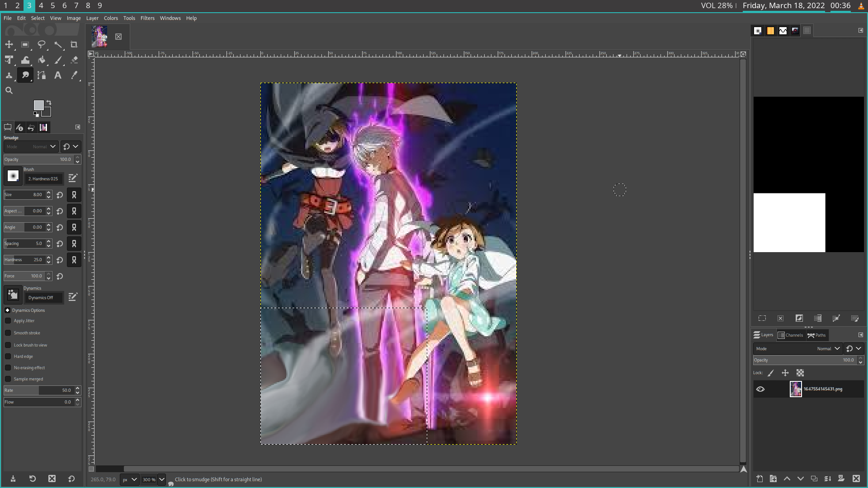Check the Hard edge option
868x488 pixels.
9,357
